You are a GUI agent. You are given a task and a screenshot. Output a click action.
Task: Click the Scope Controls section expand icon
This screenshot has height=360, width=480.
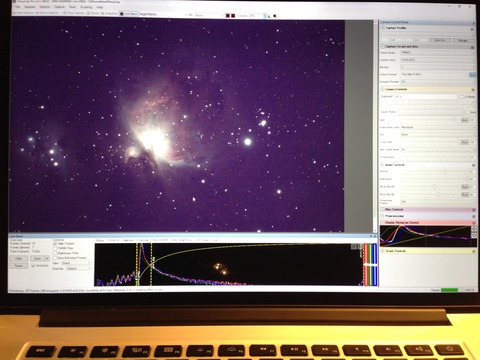tap(383, 251)
